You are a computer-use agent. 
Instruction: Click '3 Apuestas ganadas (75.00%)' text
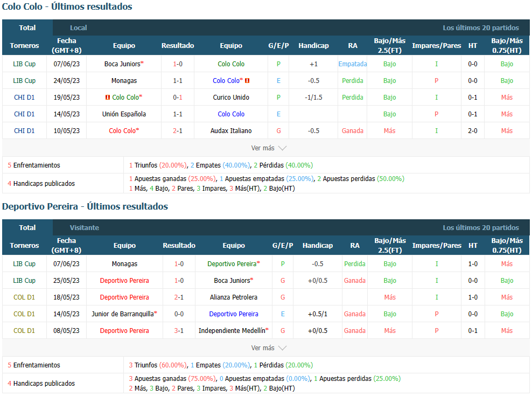[x=172, y=378]
